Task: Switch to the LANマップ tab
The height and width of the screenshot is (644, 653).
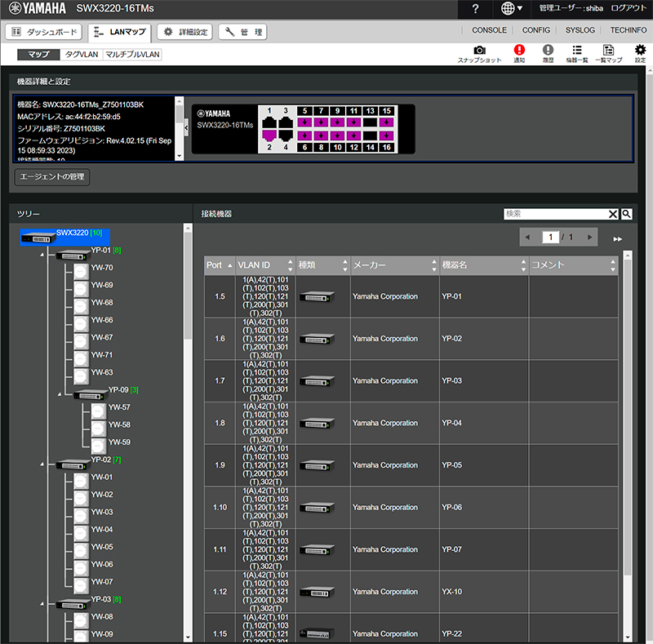Action: (x=119, y=32)
